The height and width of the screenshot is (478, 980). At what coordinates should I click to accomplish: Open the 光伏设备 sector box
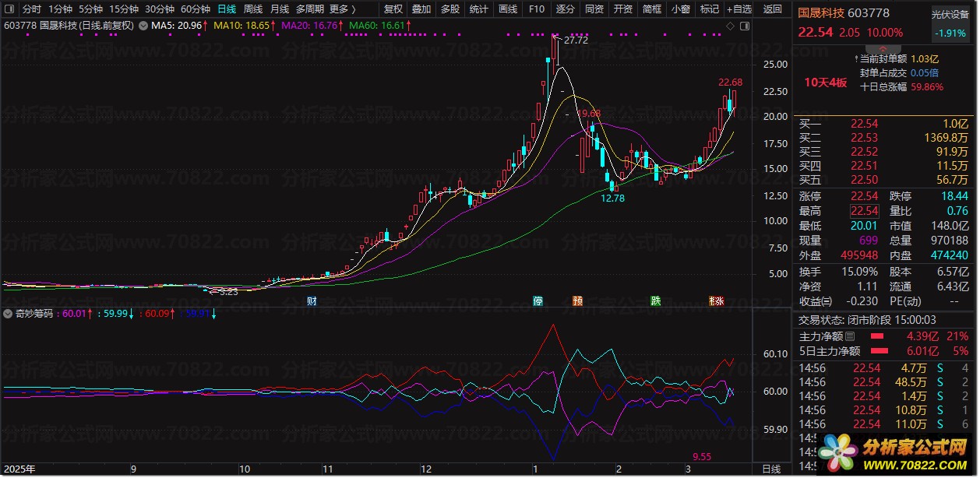(x=950, y=23)
